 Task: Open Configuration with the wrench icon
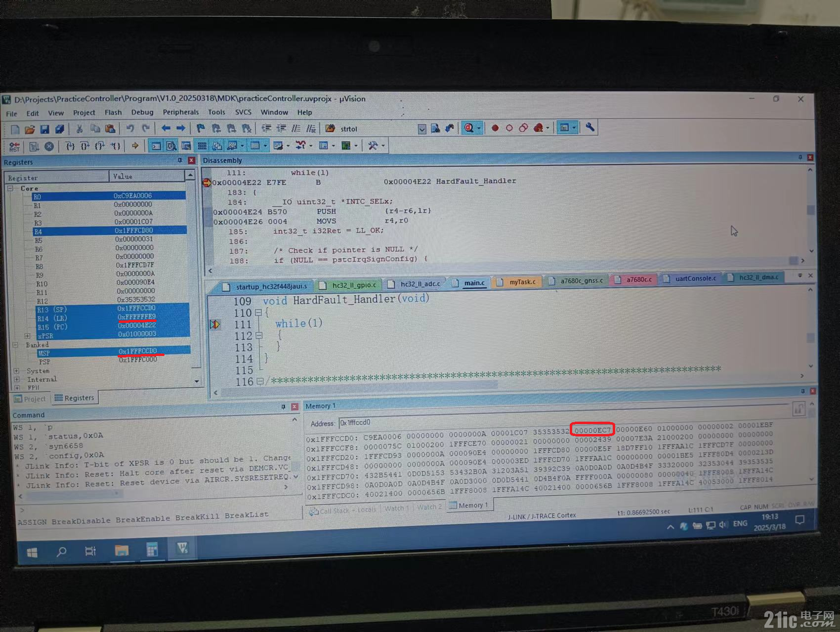click(x=590, y=127)
